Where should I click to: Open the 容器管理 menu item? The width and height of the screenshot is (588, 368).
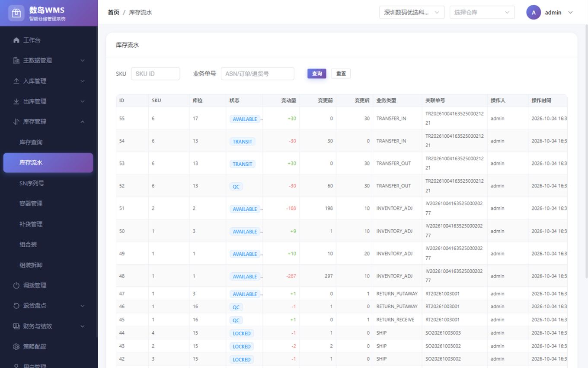coord(48,203)
